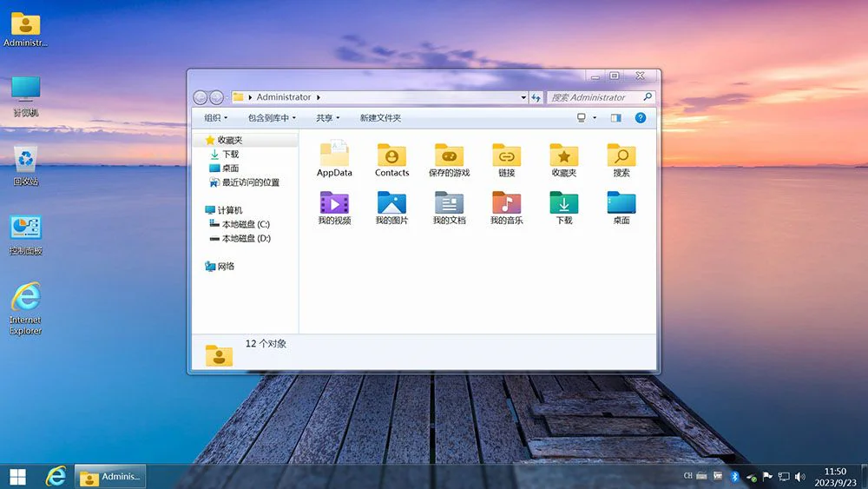
Task: Select the 我的图片 folder
Action: pyautogui.click(x=392, y=208)
